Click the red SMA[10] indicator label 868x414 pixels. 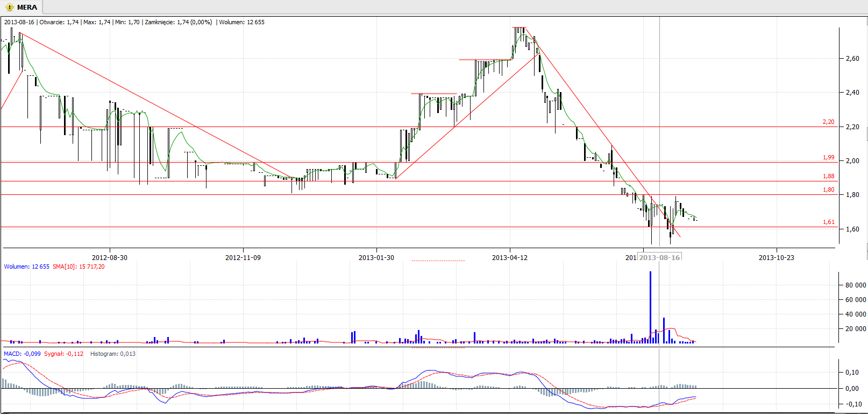click(79, 266)
